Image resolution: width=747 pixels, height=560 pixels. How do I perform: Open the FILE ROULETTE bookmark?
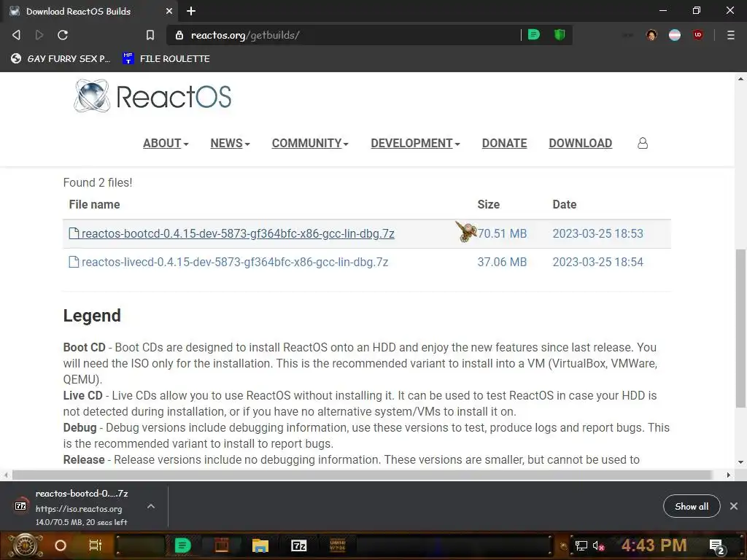[x=166, y=58]
